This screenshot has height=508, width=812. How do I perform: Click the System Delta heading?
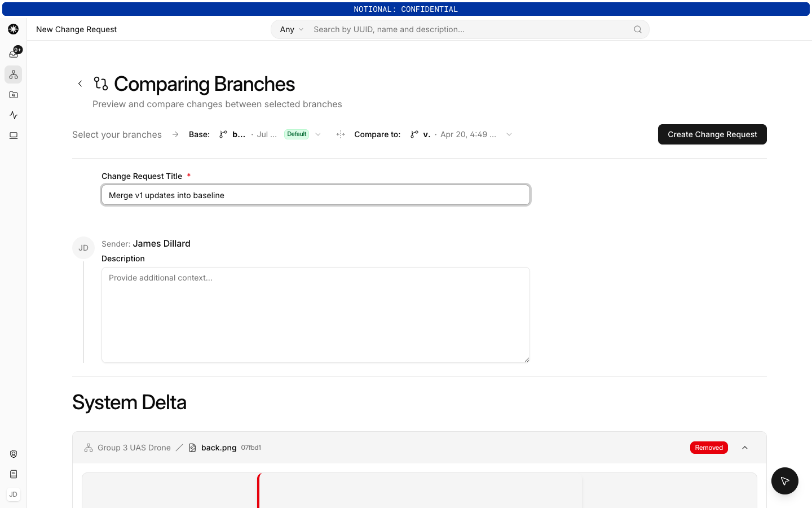[x=129, y=402]
